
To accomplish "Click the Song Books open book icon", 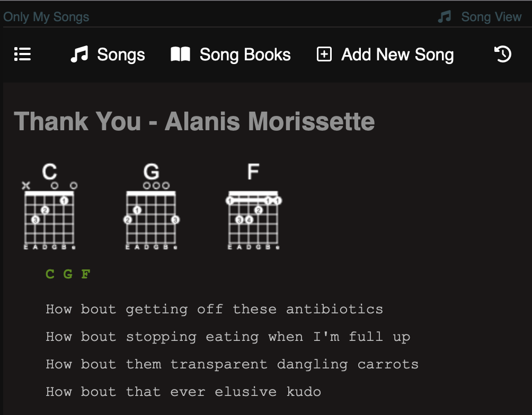I will point(180,55).
